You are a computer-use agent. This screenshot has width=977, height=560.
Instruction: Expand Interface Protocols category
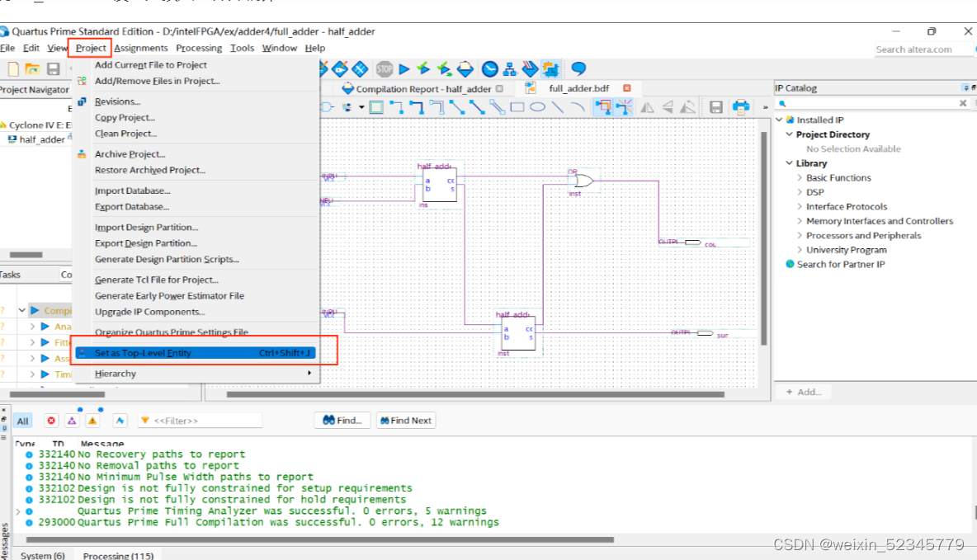pyautogui.click(x=800, y=206)
